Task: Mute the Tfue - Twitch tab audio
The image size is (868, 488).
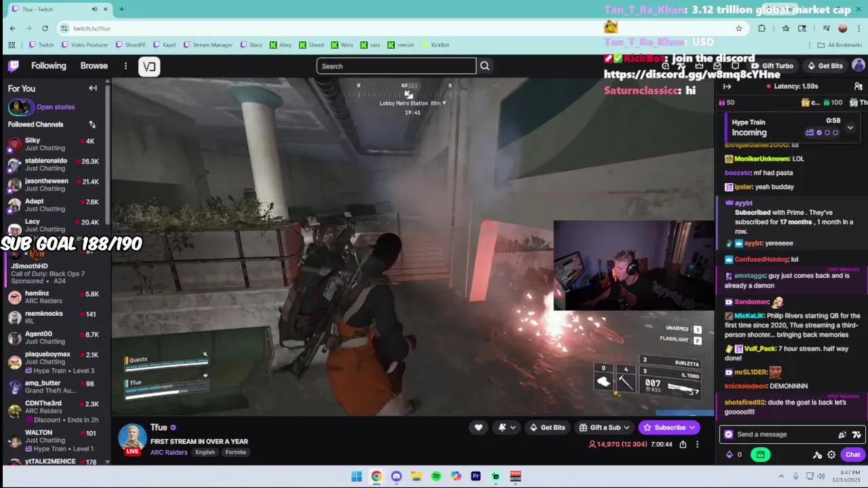Action: (x=94, y=9)
